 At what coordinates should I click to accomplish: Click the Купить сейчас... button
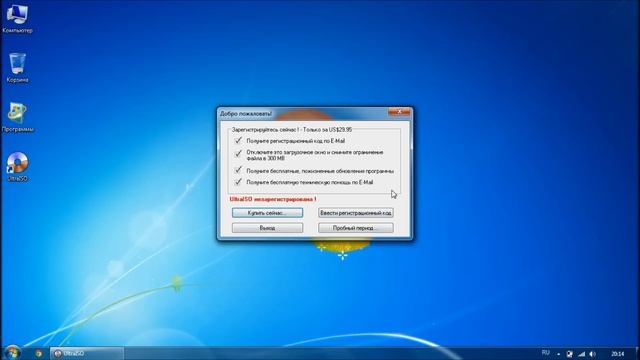pyautogui.click(x=267, y=213)
